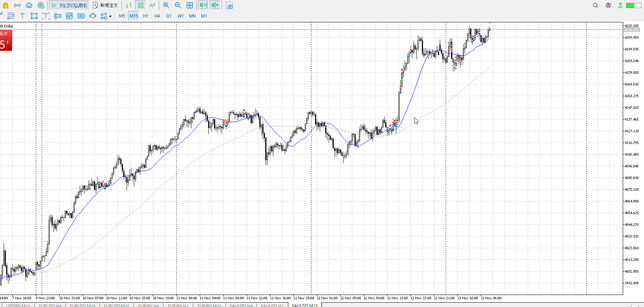644x307 pixels.
Task: Click the アルゴリズム取引 button
Action: (x=69, y=5)
